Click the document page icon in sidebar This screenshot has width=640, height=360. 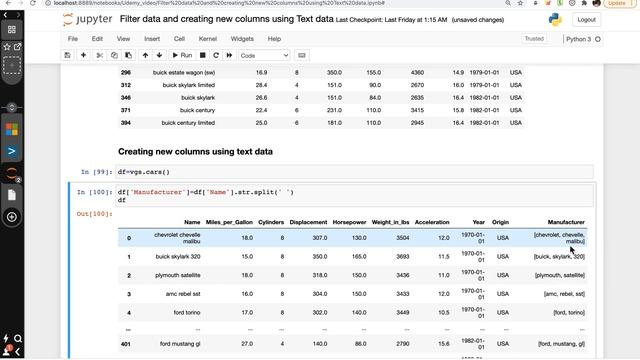12,195
